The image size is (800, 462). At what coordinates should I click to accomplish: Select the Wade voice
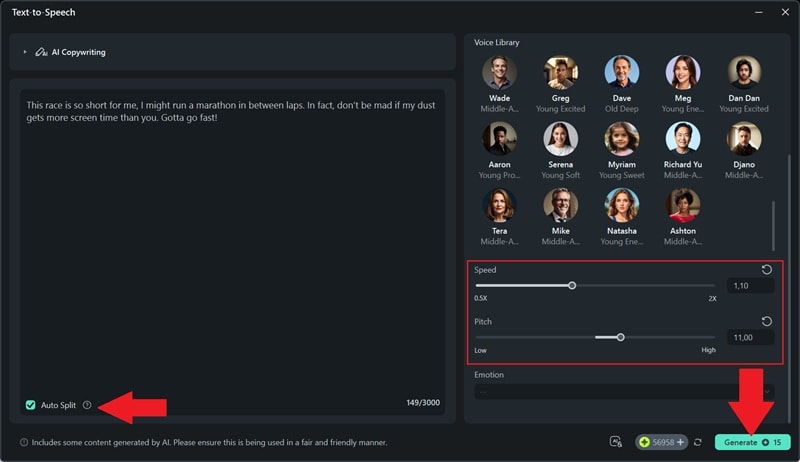499,73
